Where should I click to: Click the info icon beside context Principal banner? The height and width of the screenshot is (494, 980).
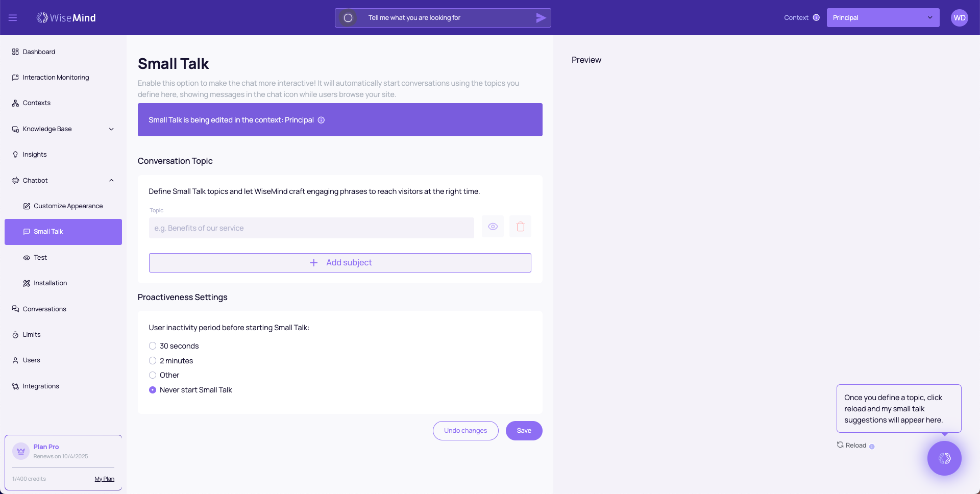tap(321, 120)
